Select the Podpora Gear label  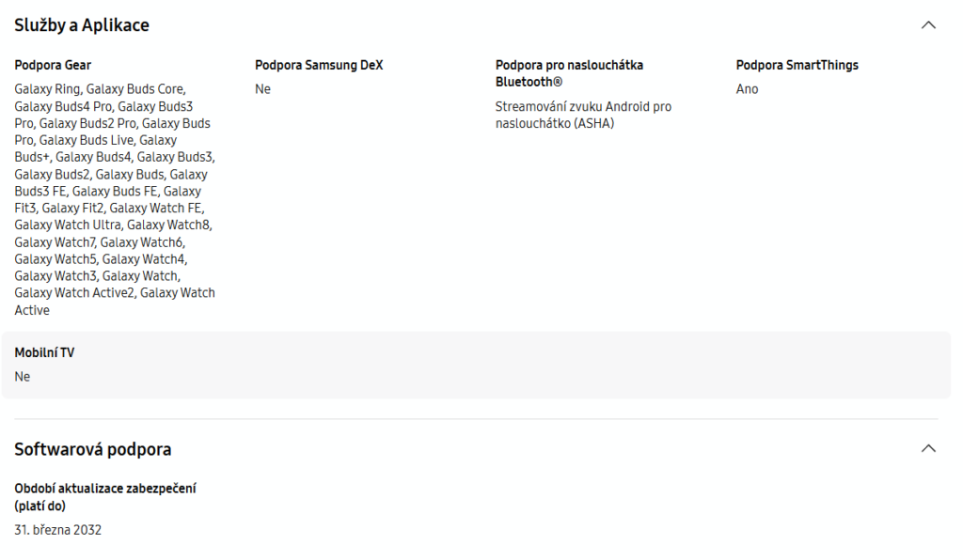coord(53,66)
